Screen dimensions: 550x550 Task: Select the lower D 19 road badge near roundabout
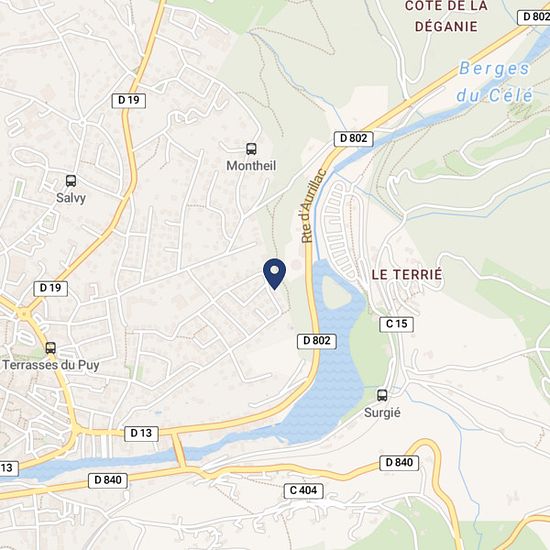click(51, 288)
